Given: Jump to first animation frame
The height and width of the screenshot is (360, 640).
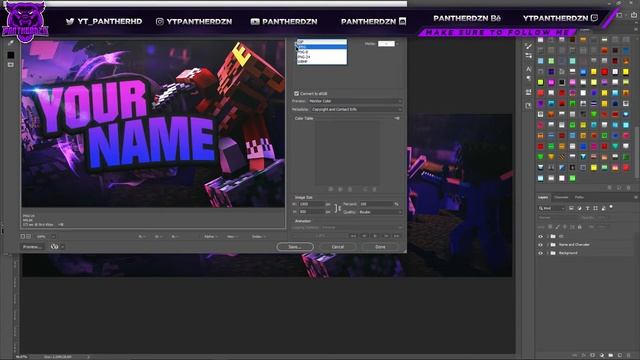Looking at the screenshot, I should [353, 236].
